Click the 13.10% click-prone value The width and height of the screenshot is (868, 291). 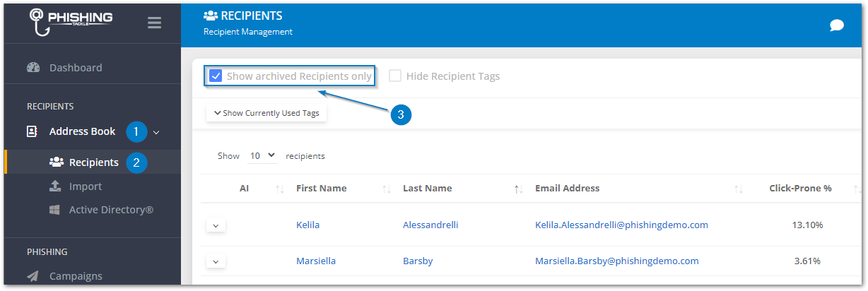(807, 225)
